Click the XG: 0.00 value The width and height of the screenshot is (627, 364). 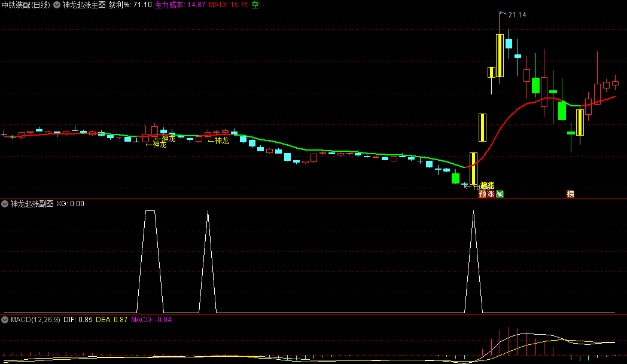pyautogui.click(x=71, y=204)
